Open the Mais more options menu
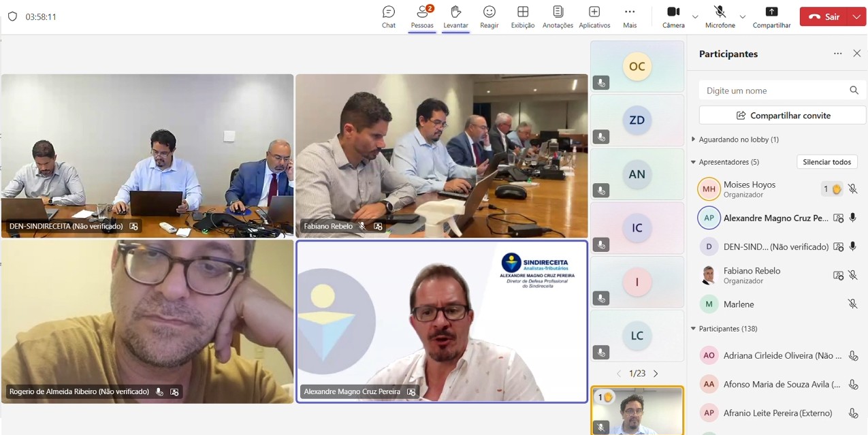The height and width of the screenshot is (435, 868). (630, 17)
